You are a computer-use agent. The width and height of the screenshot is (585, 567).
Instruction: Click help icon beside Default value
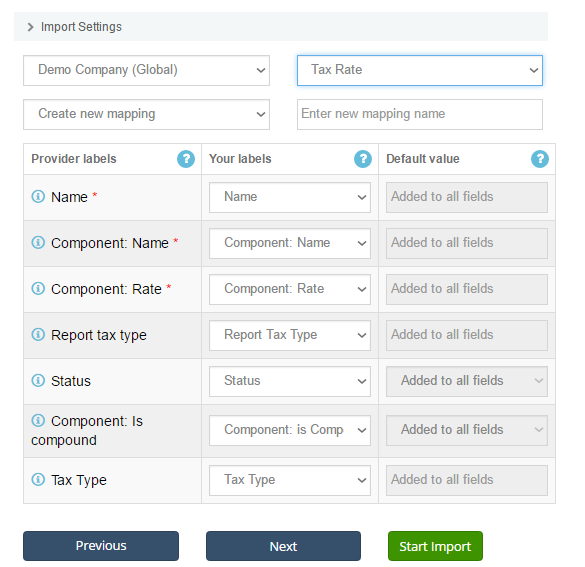(x=539, y=159)
